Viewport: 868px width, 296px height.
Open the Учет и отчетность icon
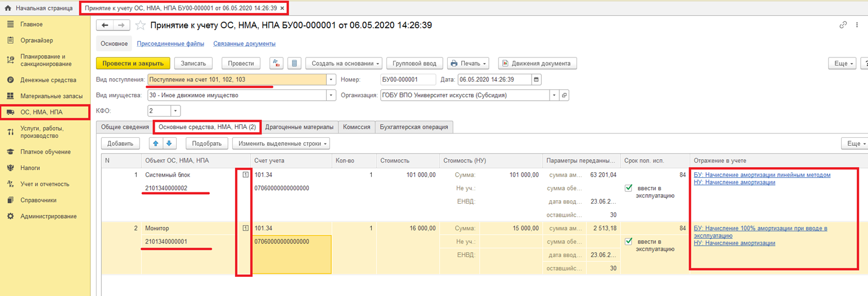pos(10,183)
